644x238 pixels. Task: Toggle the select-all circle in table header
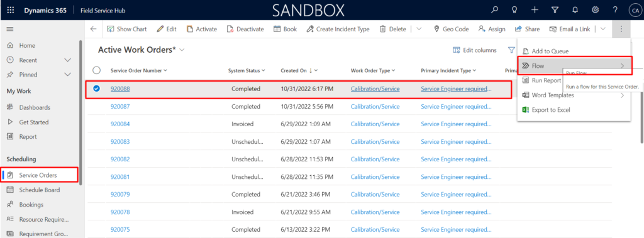96,70
